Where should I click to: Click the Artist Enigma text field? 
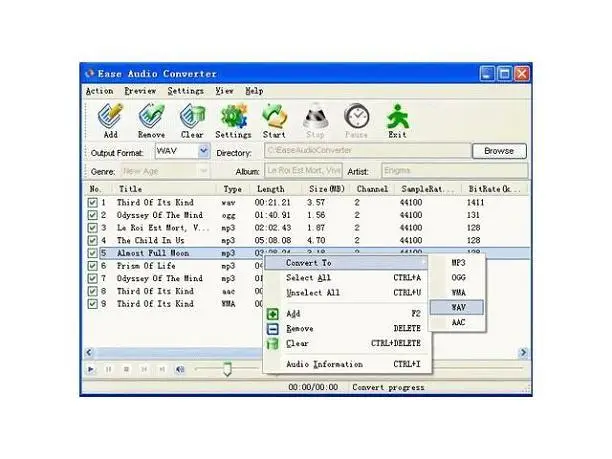point(455,171)
